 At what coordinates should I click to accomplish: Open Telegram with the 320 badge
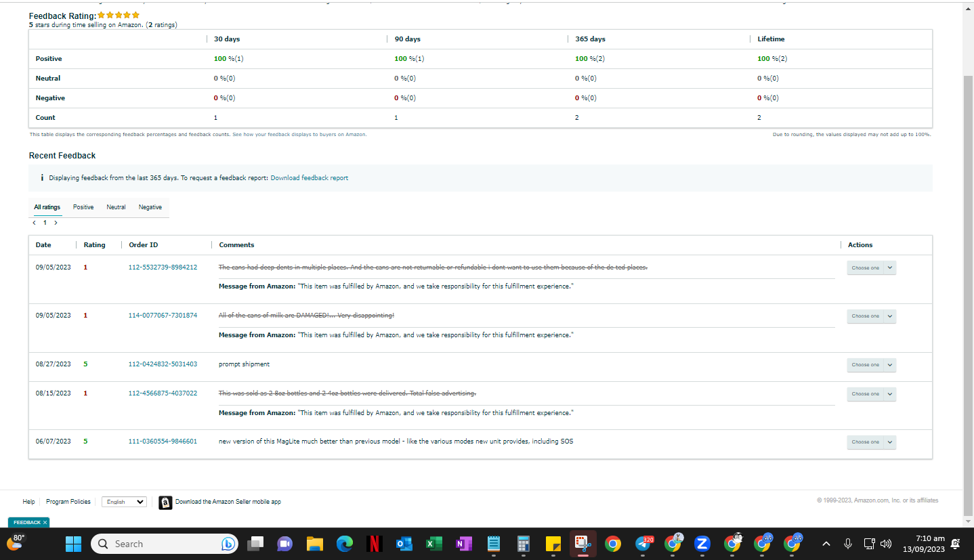(x=643, y=544)
